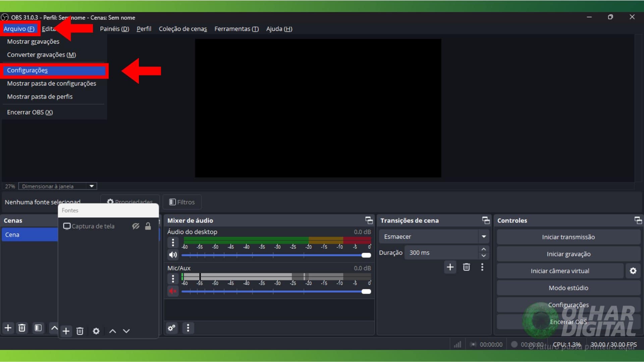Image resolution: width=644 pixels, height=362 pixels.
Task: Open advanced audio properties gear
Action: 171,328
